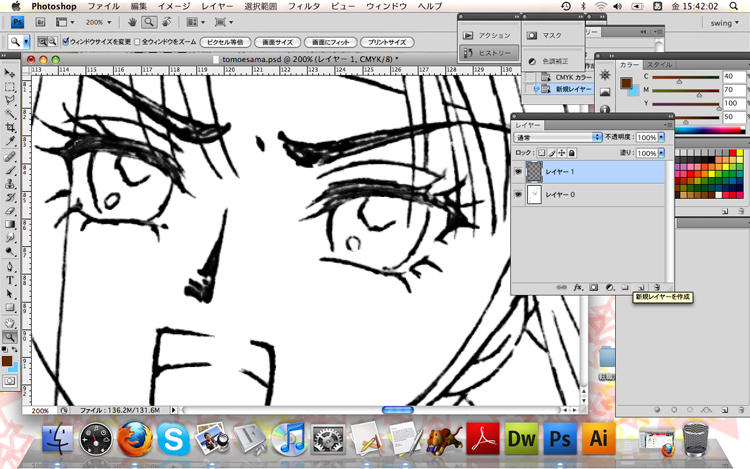Hide レイヤー 1 visibility eye
The height and width of the screenshot is (469, 750).
pyautogui.click(x=518, y=171)
